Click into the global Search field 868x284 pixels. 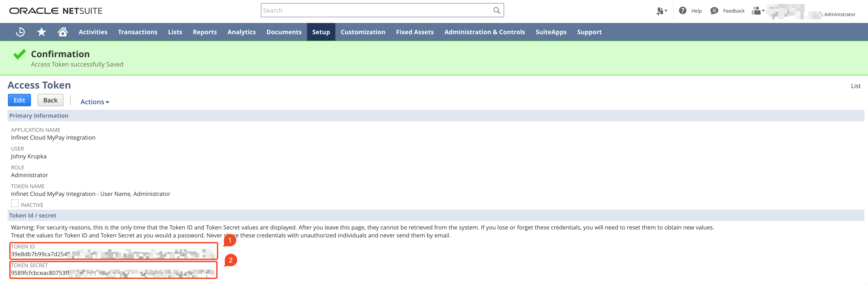(x=376, y=10)
